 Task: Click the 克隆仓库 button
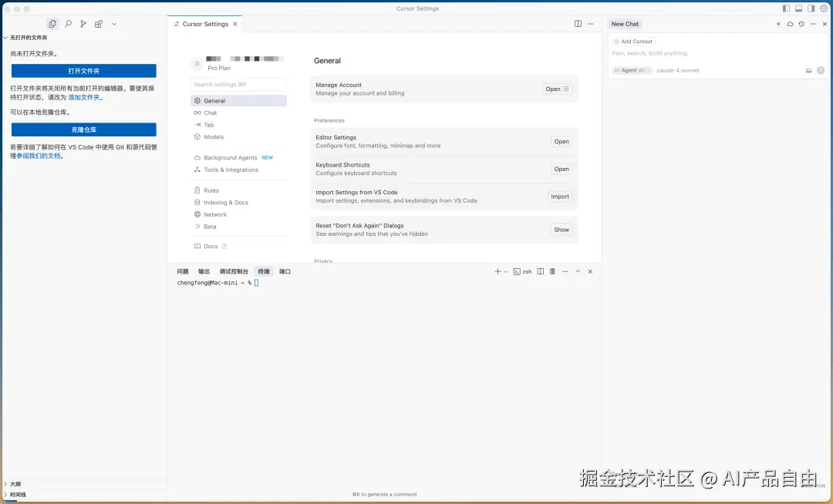pyautogui.click(x=84, y=129)
